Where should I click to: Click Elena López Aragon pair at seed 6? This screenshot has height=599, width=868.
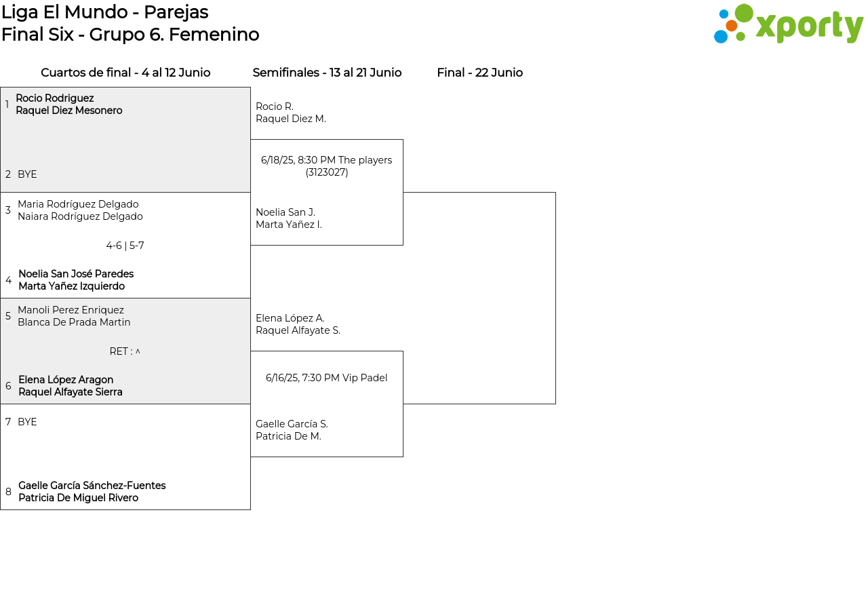pyautogui.click(x=71, y=386)
